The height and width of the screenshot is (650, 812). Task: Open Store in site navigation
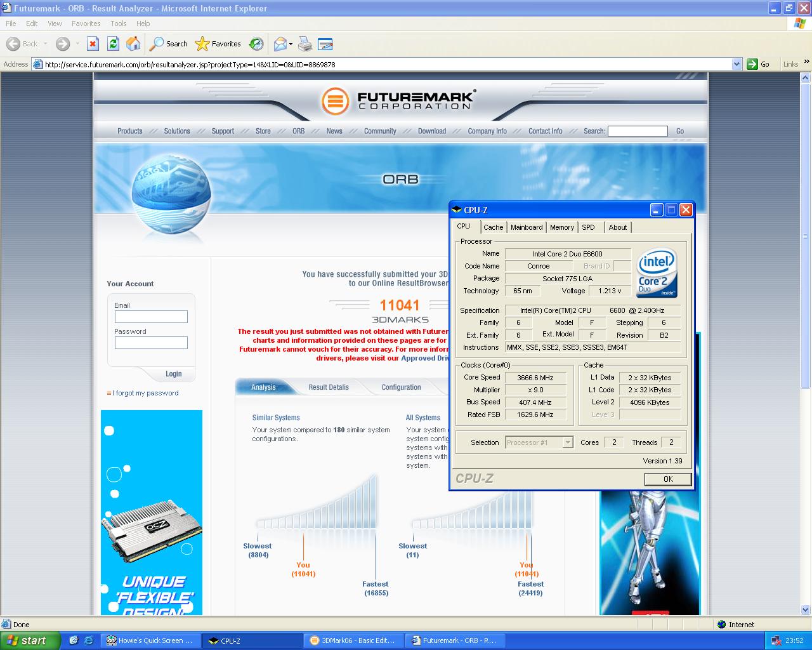[263, 131]
